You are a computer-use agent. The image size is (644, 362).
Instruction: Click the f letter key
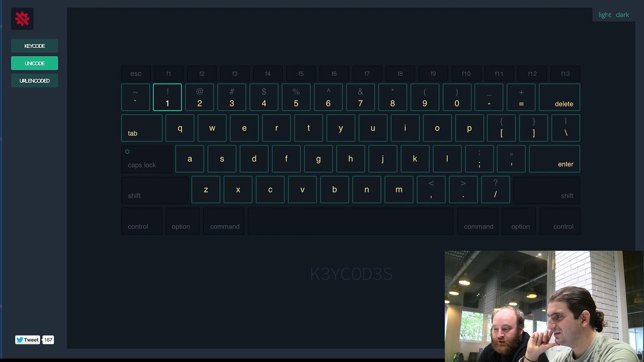(286, 159)
